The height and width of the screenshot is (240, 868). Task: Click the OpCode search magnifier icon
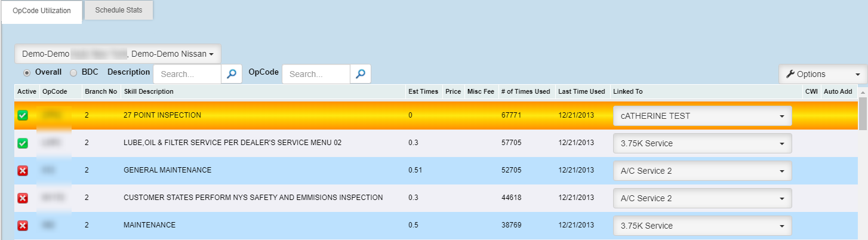(360, 74)
